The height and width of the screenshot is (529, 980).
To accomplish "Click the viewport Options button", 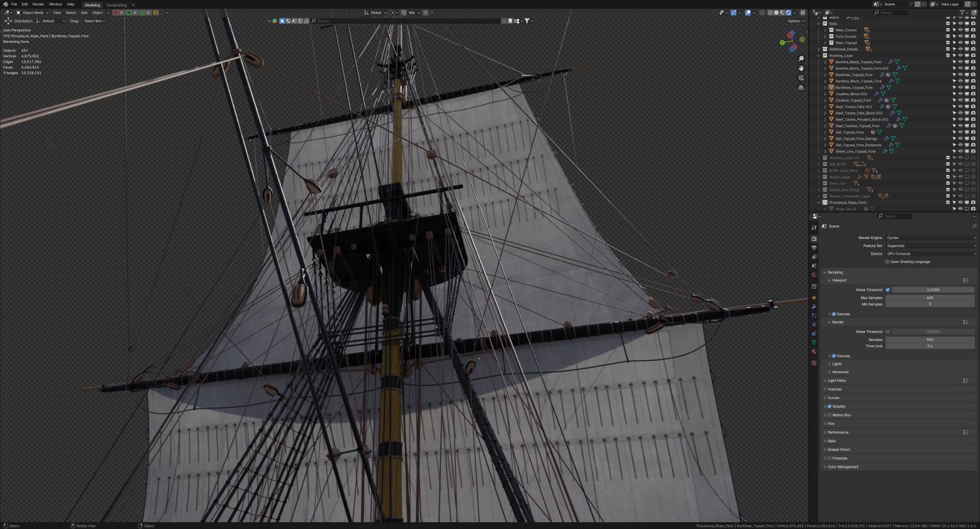I will click(x=795, y=21).
